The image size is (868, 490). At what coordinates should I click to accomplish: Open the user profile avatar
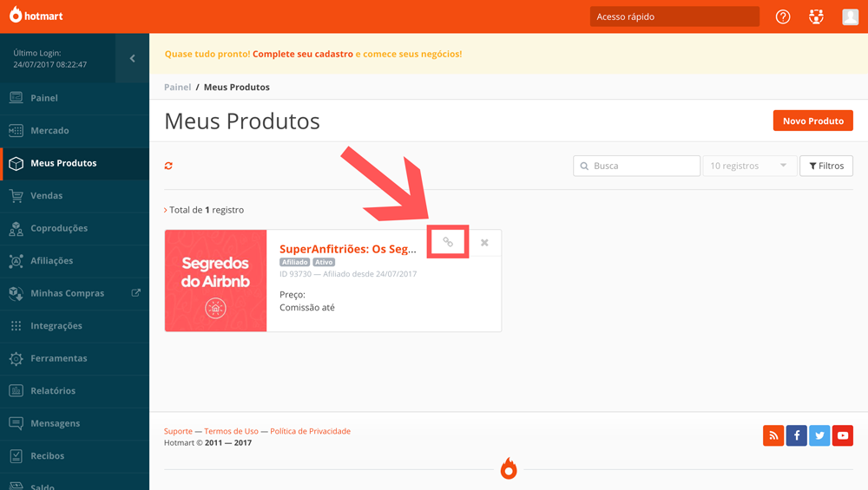click(x=851, y=16)
